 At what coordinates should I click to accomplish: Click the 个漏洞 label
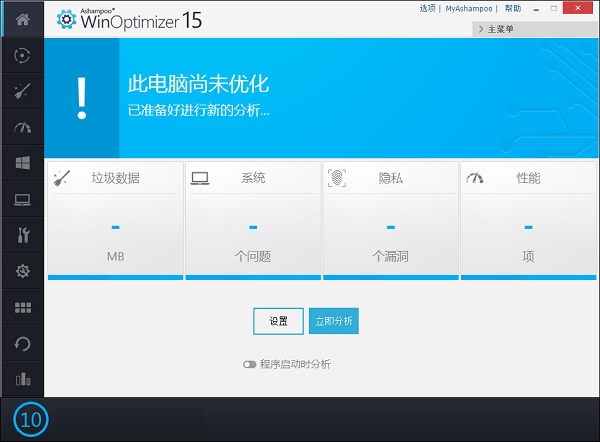tap(391, 256)
